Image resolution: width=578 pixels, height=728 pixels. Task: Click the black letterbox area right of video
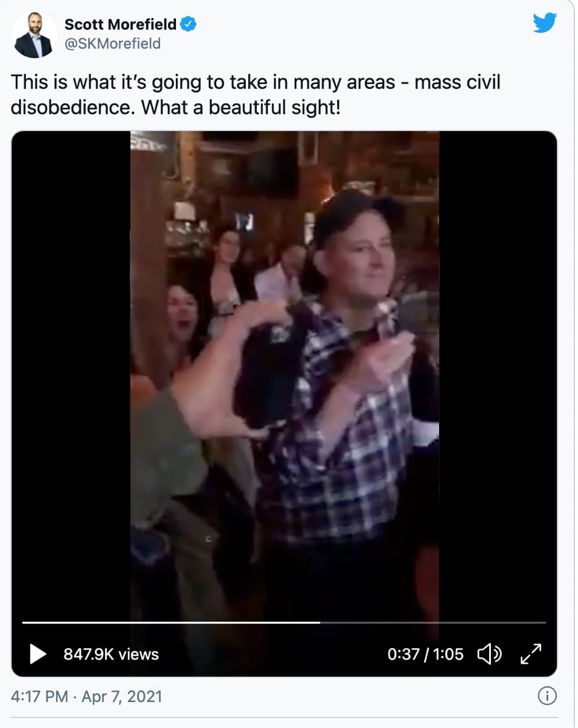498,371
